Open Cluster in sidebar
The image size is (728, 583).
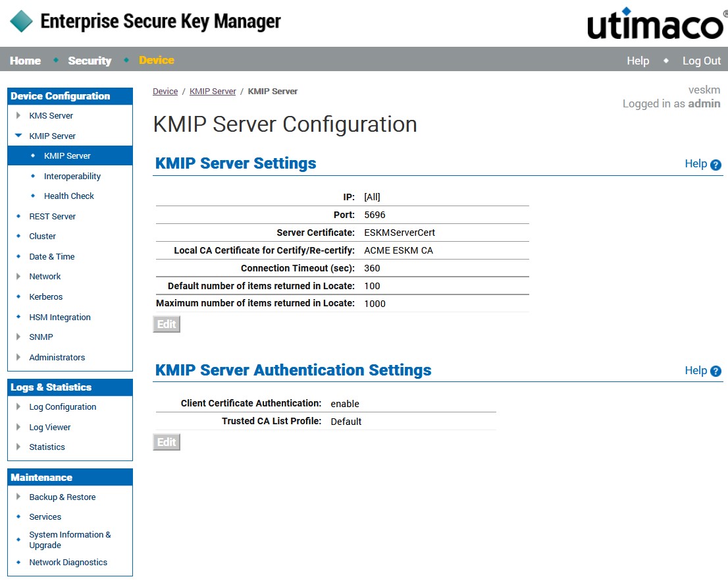click(42, 236)
